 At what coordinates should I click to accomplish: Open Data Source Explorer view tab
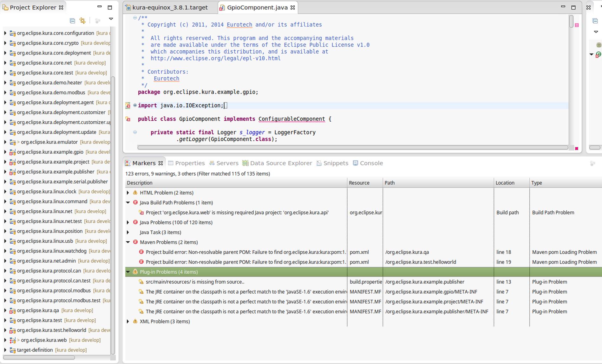point(277,163)
